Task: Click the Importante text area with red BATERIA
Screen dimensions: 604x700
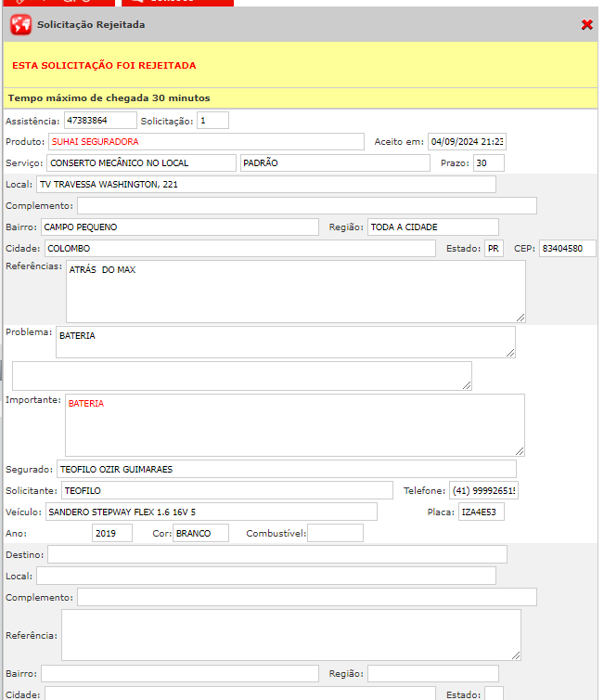Action: point(295,425)
